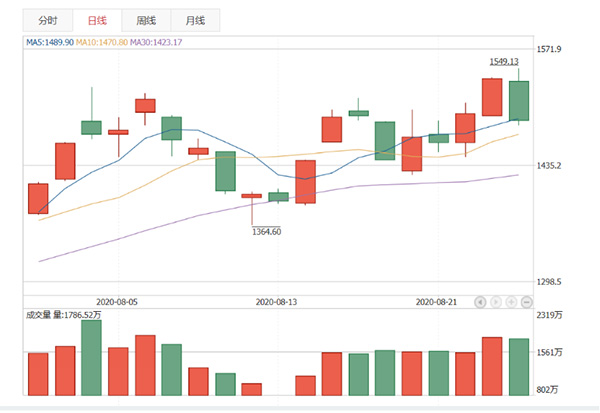Screen dimensions: 600x413
Task: Open the 周线 weekly chart tab
Action: [146, 21]
